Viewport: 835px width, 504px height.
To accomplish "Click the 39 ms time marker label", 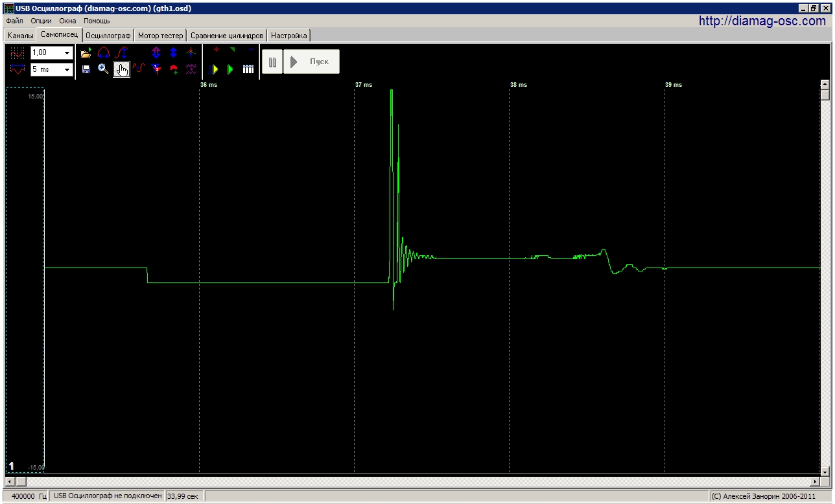I will (x=674, y=85).
